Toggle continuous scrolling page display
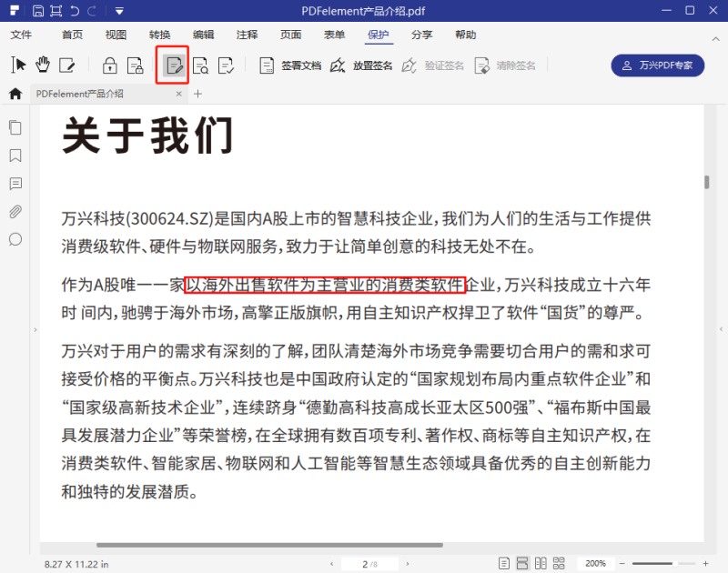This screenshot has width=728, height=573. (522, 563)
